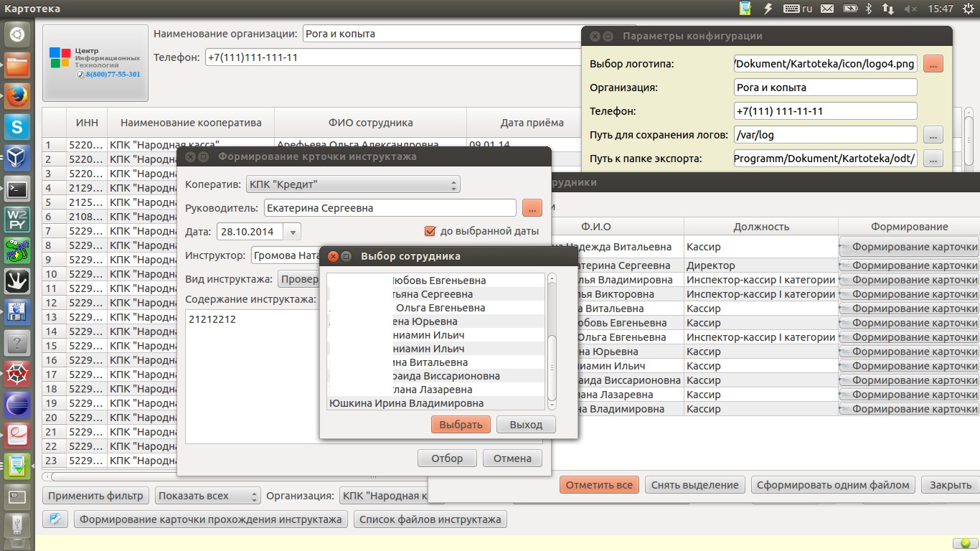Viewport: 980px width, 551px height.
Task: Open Skype from the launcher
Action: pyautogui.click(x=17, y=127)
